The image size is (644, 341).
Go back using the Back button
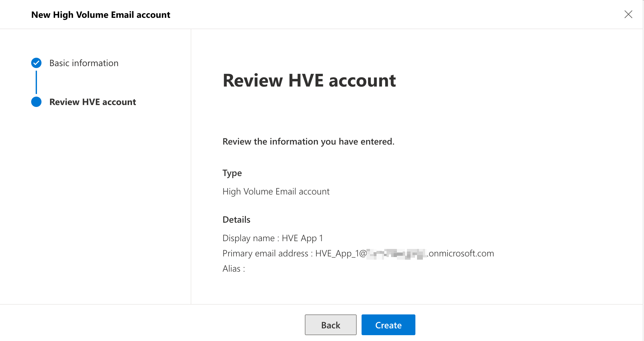coord(330,325)
